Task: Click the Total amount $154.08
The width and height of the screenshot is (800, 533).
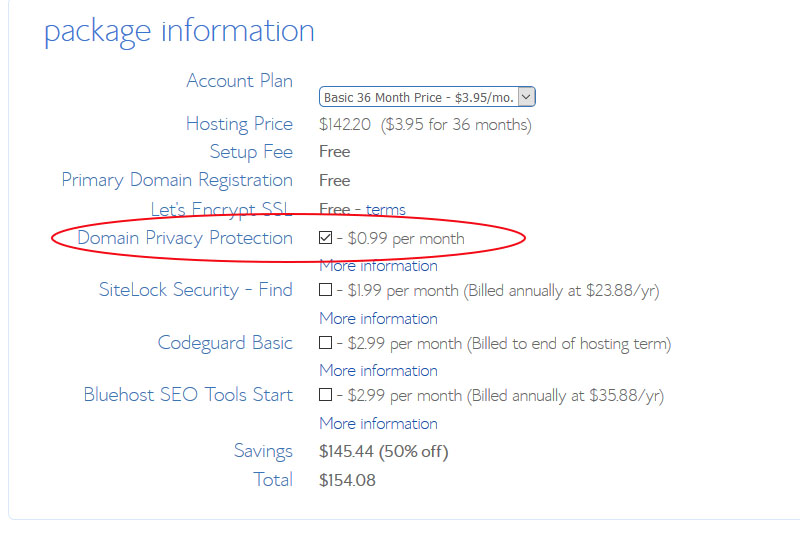Action: tap(347, 481)
